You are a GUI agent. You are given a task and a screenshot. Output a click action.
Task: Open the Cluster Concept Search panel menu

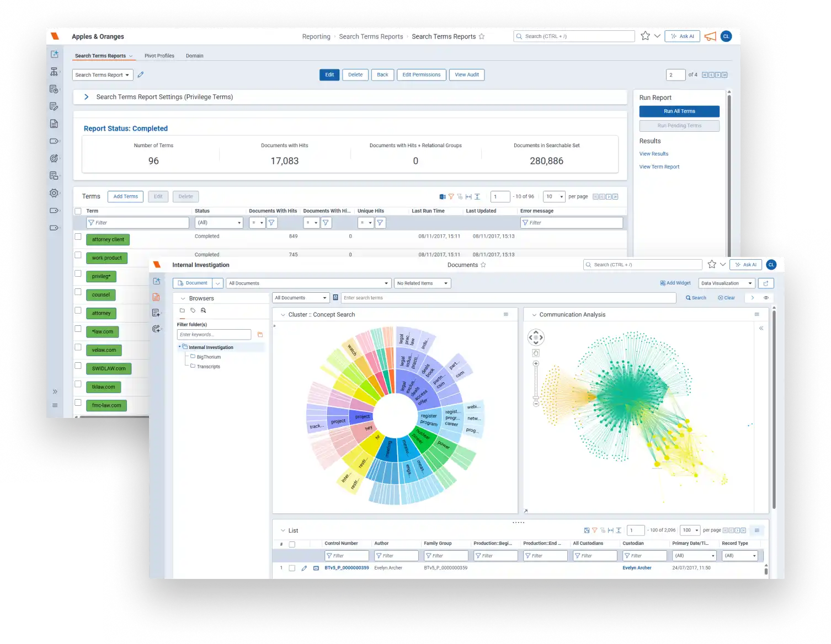click(x=505, y=314)
